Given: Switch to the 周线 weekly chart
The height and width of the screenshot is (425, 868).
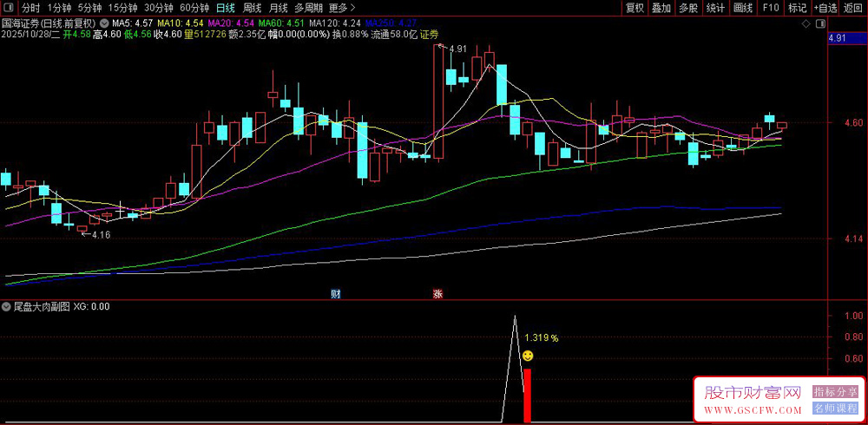Looking at the screenshot, I should pyautogui.click(x=252, y=8).
